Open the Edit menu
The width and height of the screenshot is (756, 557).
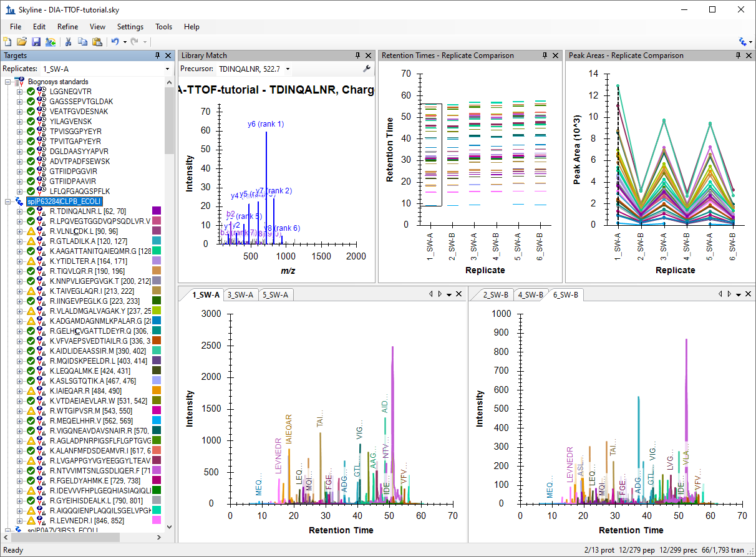point(39,27)
